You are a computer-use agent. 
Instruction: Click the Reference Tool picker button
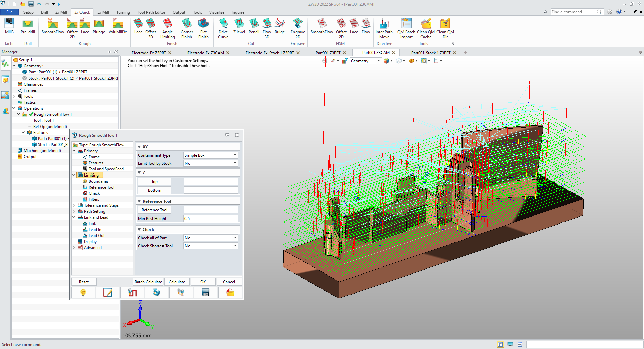click(154, 210)
